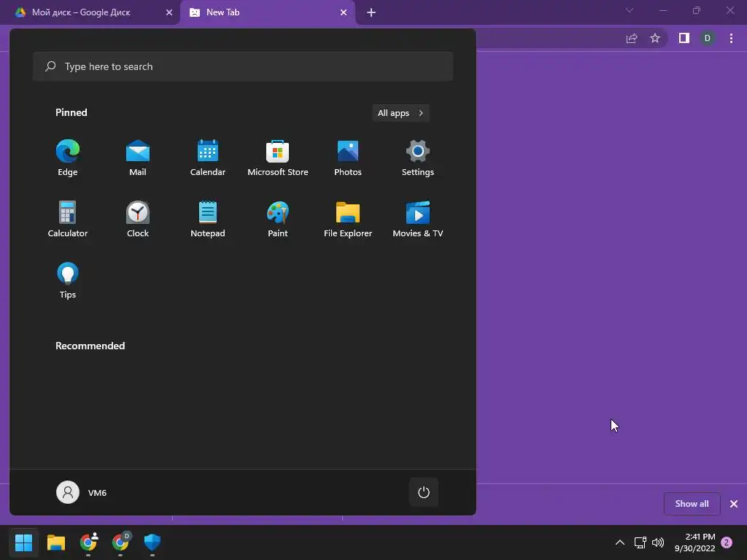Switch to Chrome with D profile badge

(x=120, y=542)
